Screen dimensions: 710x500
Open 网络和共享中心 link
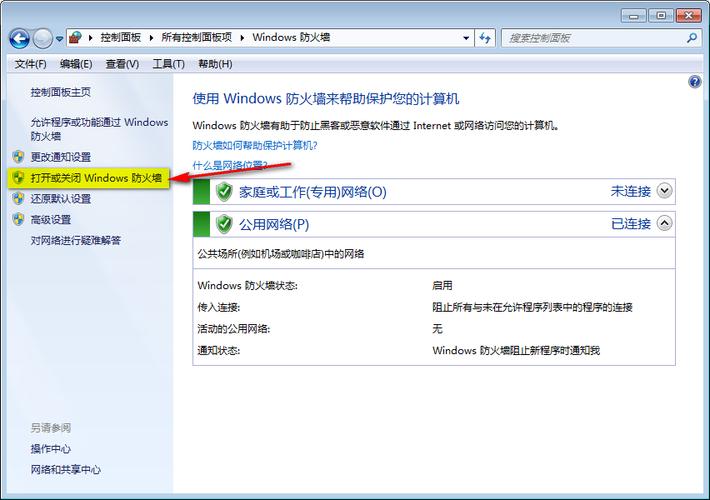point(66,470)
